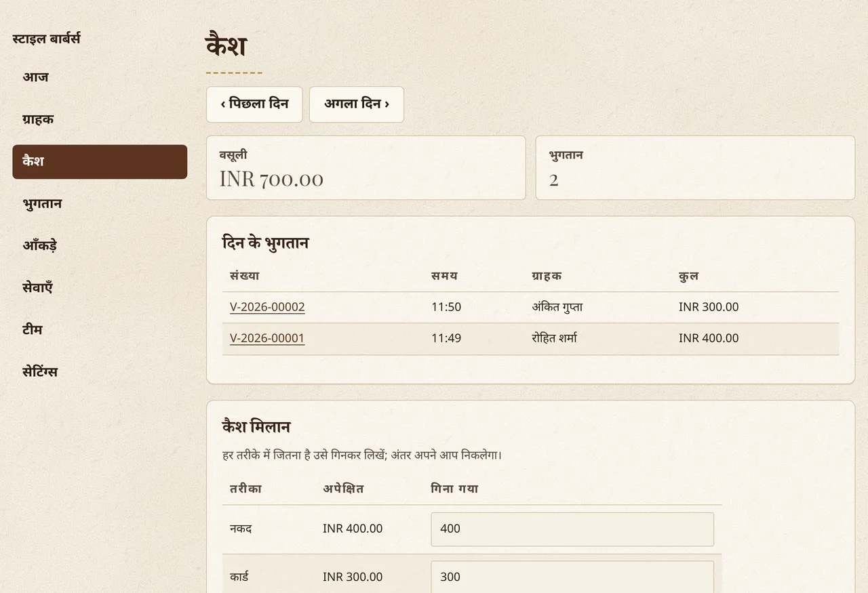Open आँकड़े in the sidebar
Image resolution: width=868 pixels, height=593 pixels.
click(100, 245)
